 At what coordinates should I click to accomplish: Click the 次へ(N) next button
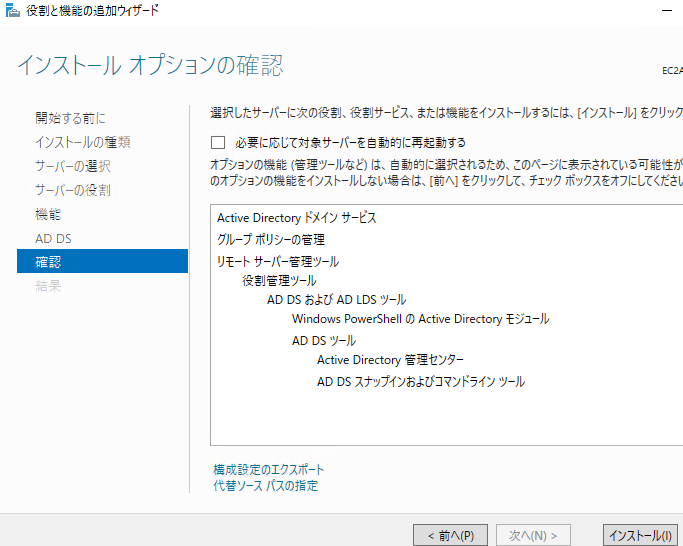[533, 535]
